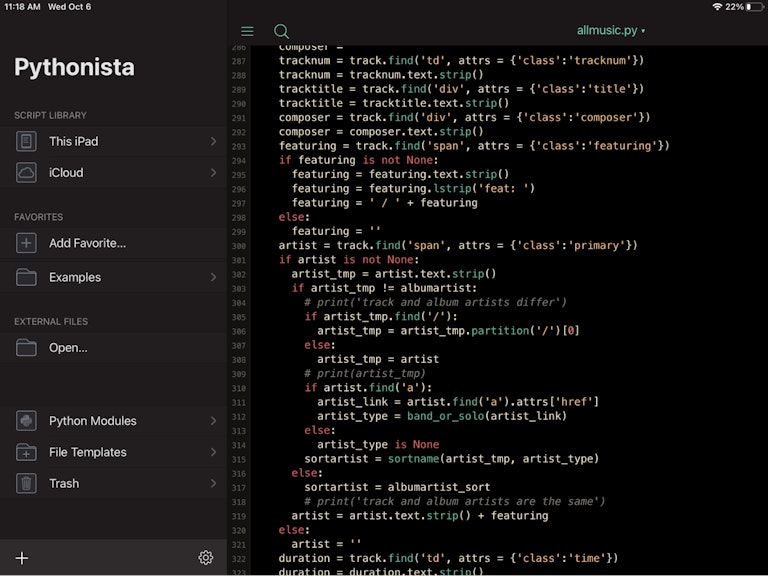The image size is (768, 576).
Task: Open Python Modules entry
Action: coord(113,421)
